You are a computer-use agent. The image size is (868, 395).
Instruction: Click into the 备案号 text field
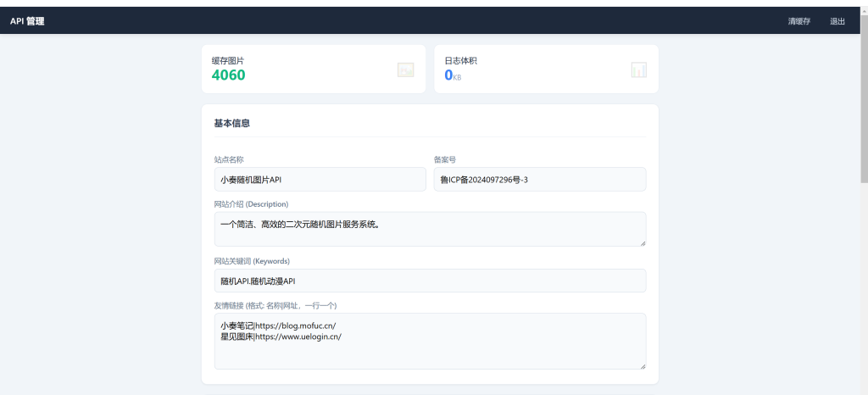coord(539,180)
